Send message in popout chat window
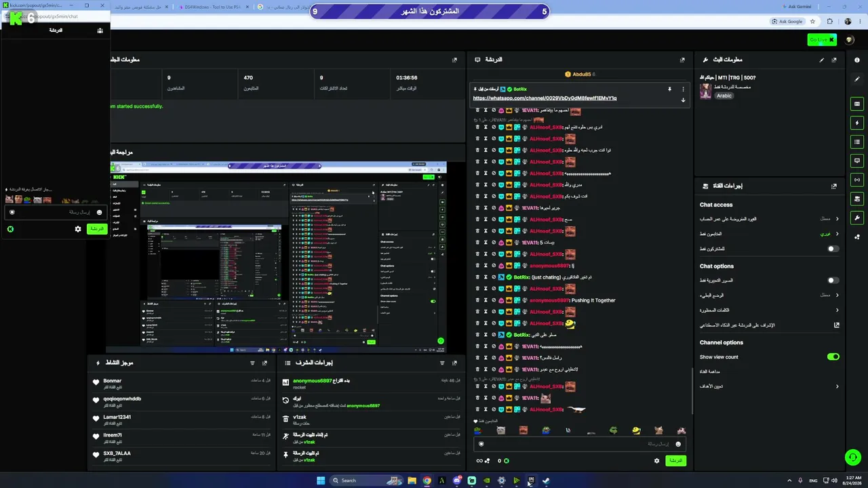The height and width of the screenshot is (488, 868). (97, 229)
